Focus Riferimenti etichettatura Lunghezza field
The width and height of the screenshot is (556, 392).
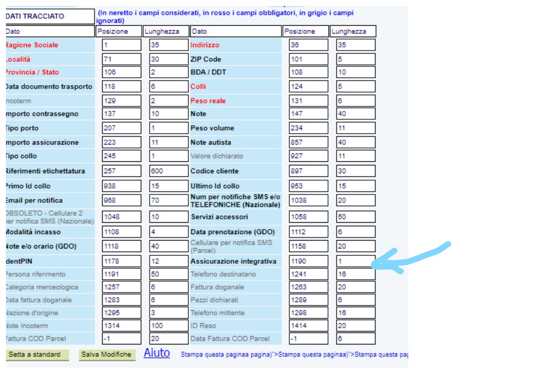coord(169,171)
